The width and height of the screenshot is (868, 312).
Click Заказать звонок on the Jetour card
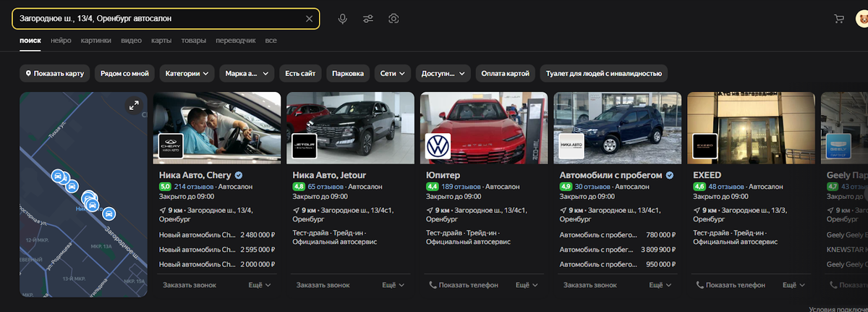pyautogui.click(x=323, y=285)
